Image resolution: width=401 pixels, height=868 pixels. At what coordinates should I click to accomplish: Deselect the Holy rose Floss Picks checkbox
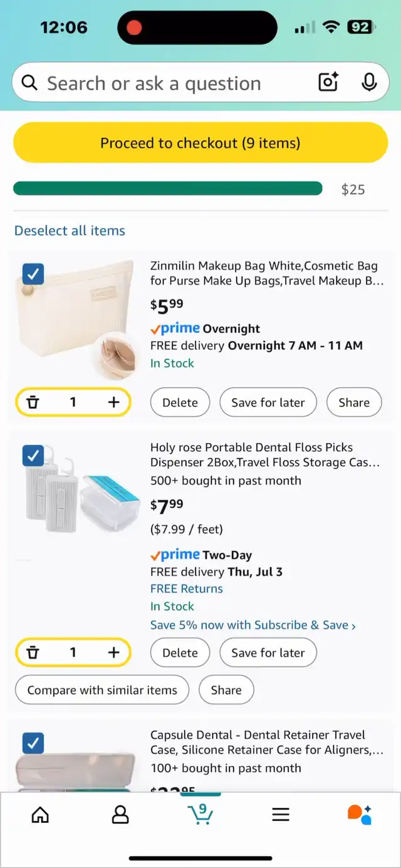coord(33,455)
